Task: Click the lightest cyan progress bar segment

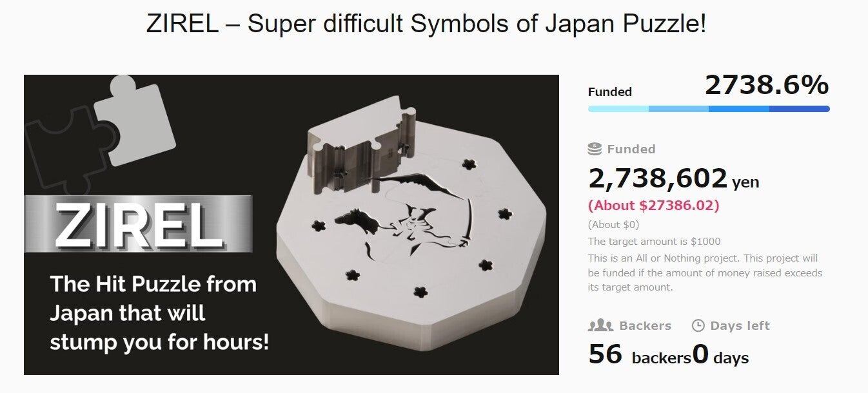Action: (x=618, y=109)
